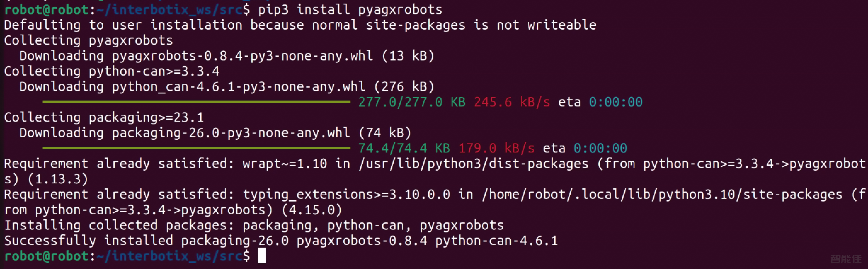The width and height of the screenshot is (868, 269).
Task: Click the pyagxrobots-0.8.4-py3-none-any.whl filename
Action: [242, 56]
